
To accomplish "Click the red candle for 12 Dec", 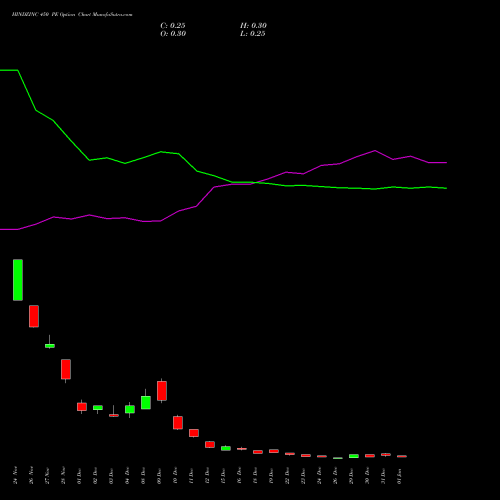I will [x=210, y=444].
